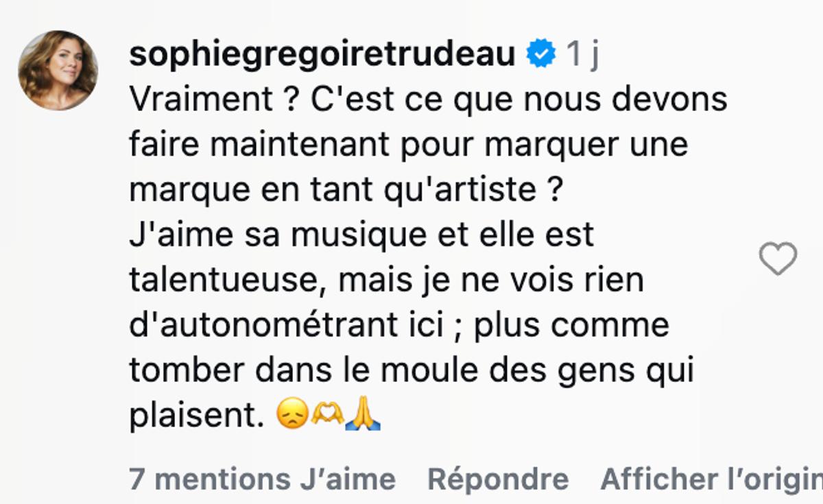The image size is (823, 504).
Task: Click 'Répondre' to reply to comment
Action: click(498, 479)
